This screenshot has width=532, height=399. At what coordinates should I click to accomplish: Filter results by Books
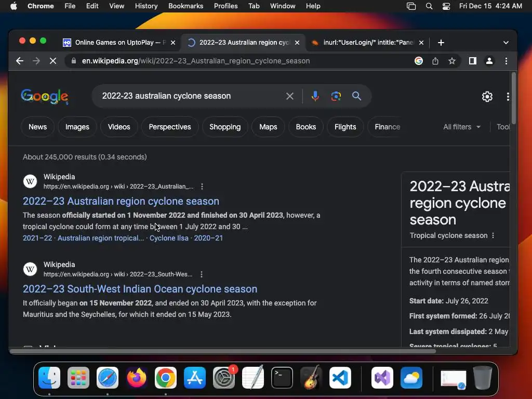coord(306,127)
